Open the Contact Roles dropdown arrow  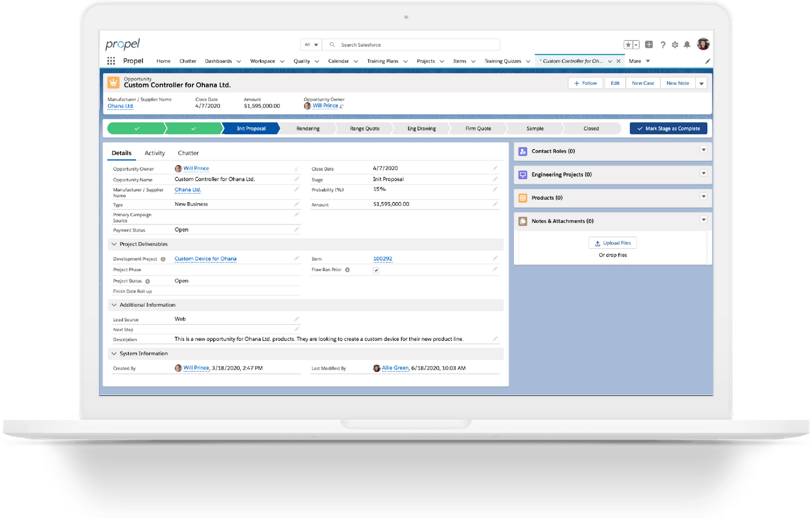click(703, 150)
